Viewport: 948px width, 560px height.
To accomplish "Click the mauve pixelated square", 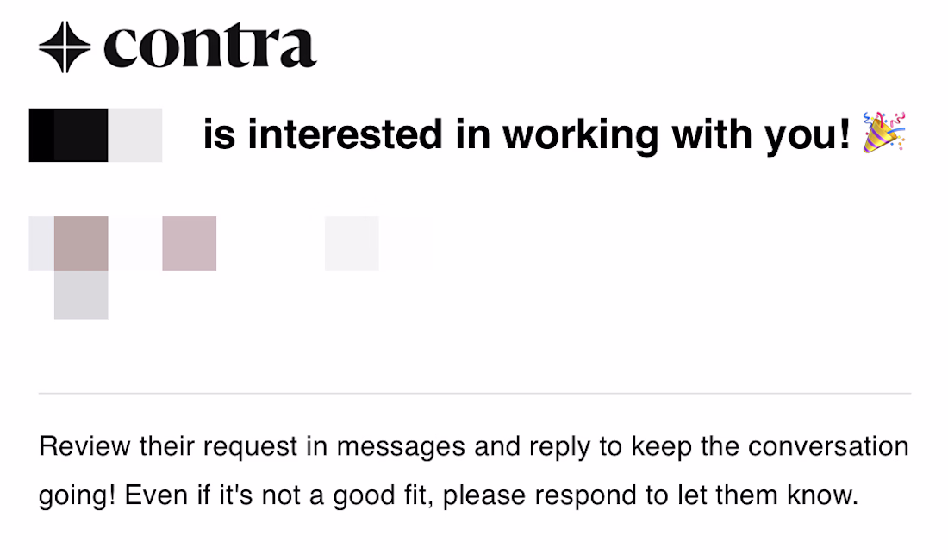I will [x=190, y=244].
